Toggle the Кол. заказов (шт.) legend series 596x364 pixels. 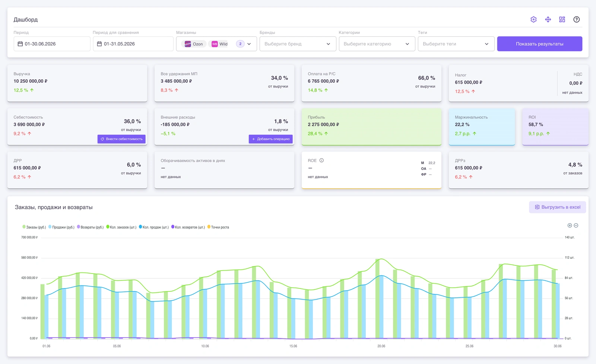(121, 227)
